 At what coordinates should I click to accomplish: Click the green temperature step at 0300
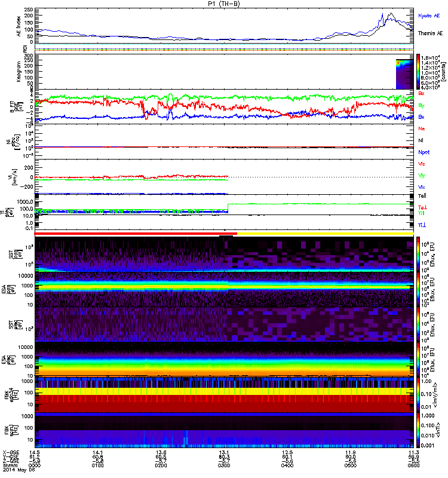pyautogui.click(x=228, y=207)
